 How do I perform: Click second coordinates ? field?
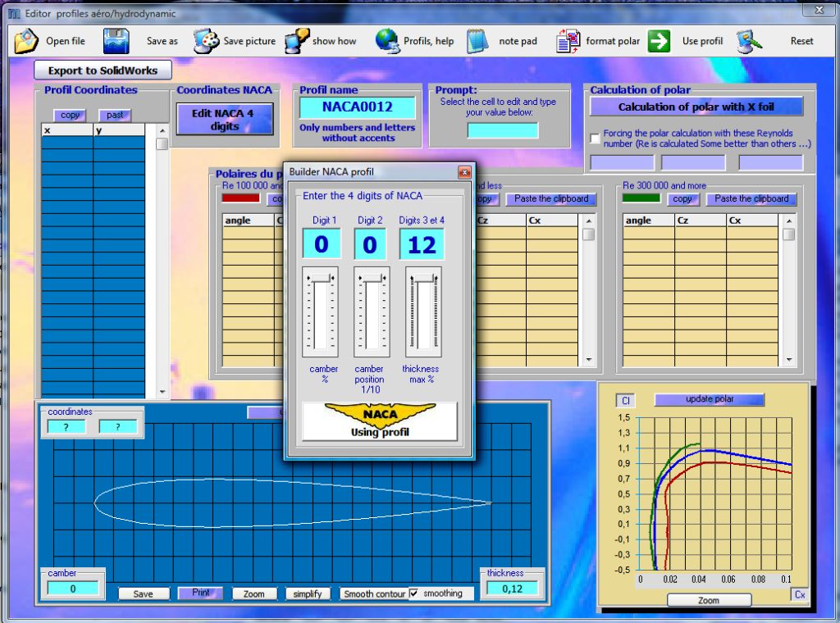point(118,426)
